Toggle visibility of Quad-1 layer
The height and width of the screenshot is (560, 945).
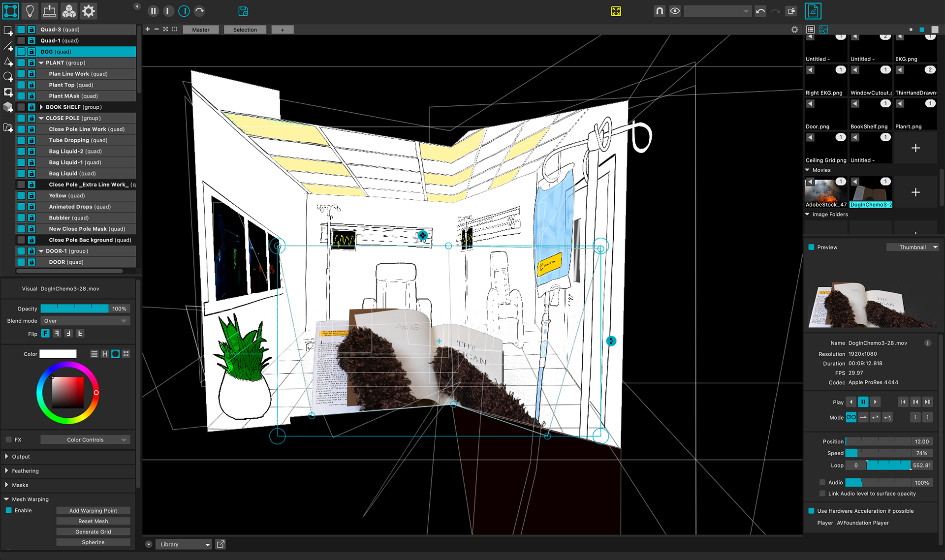[x=21, y=40]
